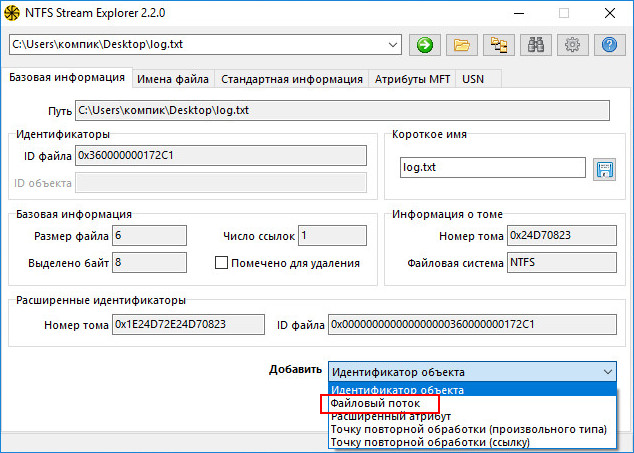Click the Размер файла value field

tap(149, 236)
